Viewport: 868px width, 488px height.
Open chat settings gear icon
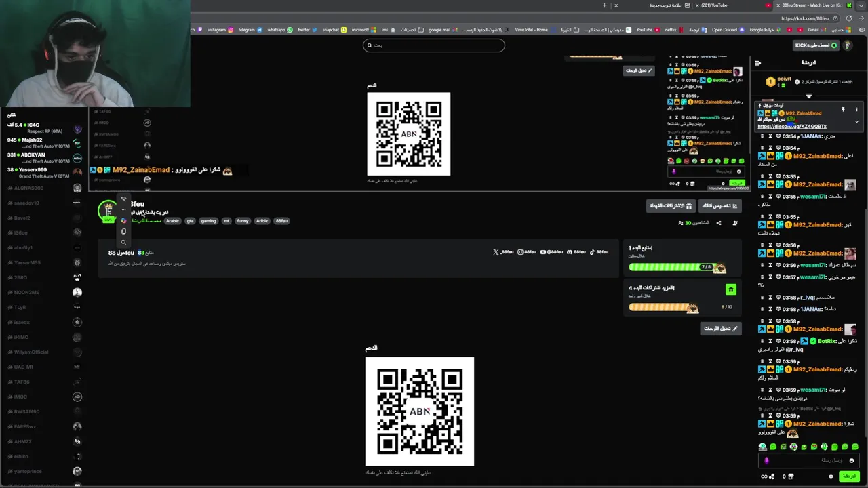(x=831, y=476)
